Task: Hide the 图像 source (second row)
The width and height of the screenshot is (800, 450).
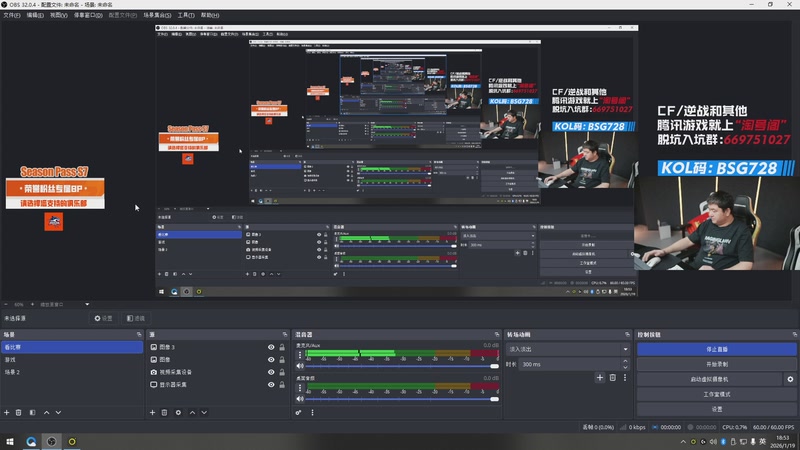Action: pyautogui.click(x=271, y=360)
